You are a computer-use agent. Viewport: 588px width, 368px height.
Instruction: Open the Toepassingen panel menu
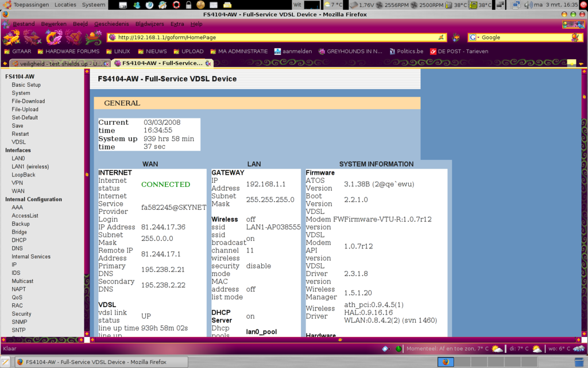(x=26, y=5)
